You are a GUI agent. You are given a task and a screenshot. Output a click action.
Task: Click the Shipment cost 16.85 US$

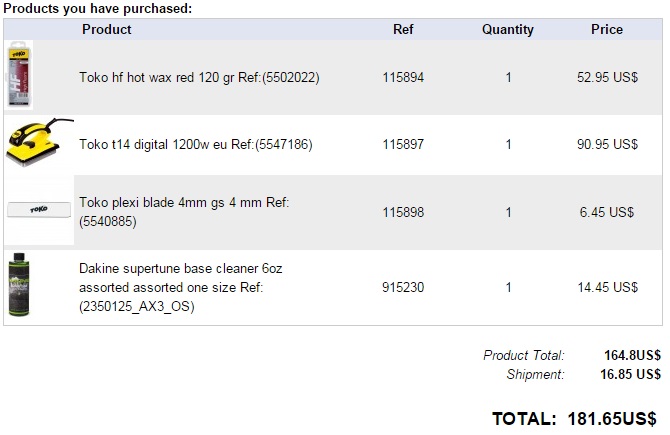point(630,374)
